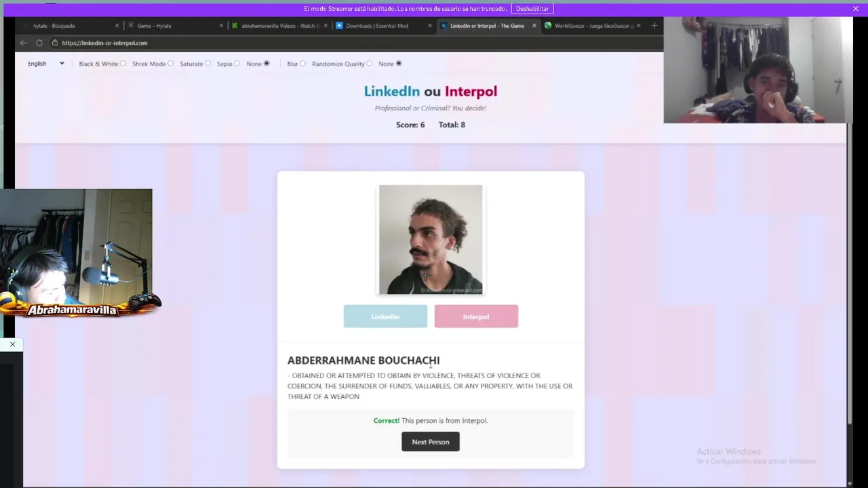This screenshot has width=868, height=488.
Task: Click the LinkedIn word in the title
Action: point(392,91)
